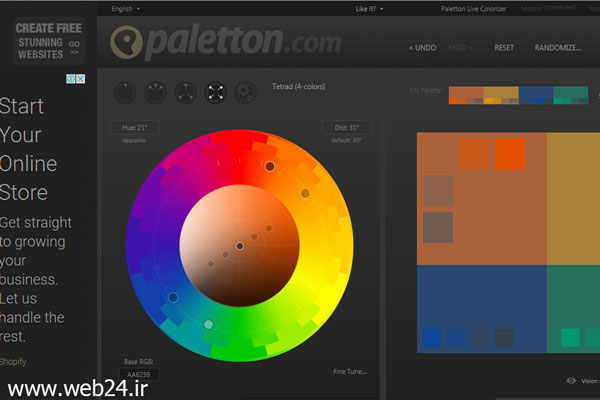The height and width of the screenshot is (400, 600).
Task: Click the Fine Tune link
Action: [x=350, y=371]
